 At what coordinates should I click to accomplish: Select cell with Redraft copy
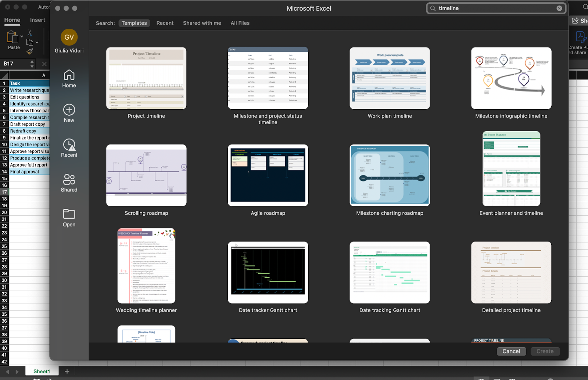(29, 131)
